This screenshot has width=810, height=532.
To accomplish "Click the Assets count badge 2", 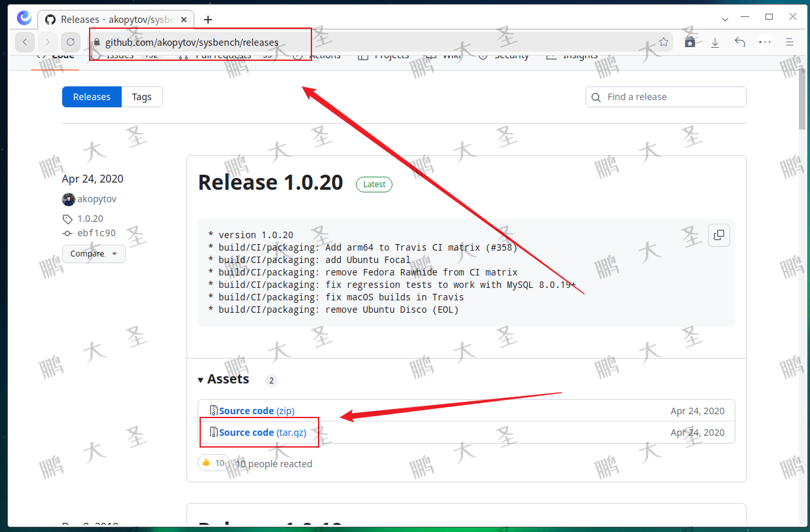I will pos(272,381).
